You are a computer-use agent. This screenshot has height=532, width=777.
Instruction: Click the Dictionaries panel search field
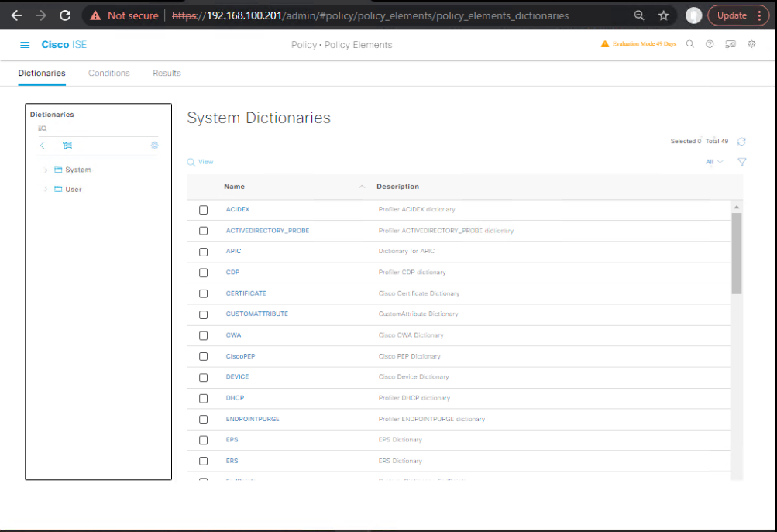(98, 129)
